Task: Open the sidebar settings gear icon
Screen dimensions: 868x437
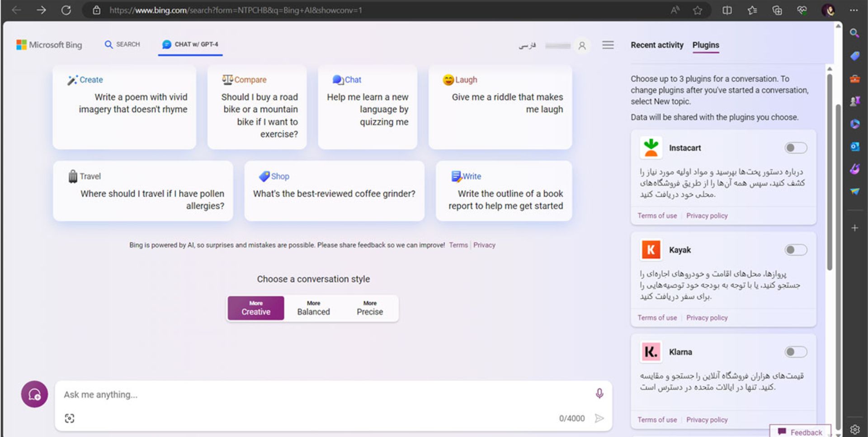Action: 854,429
